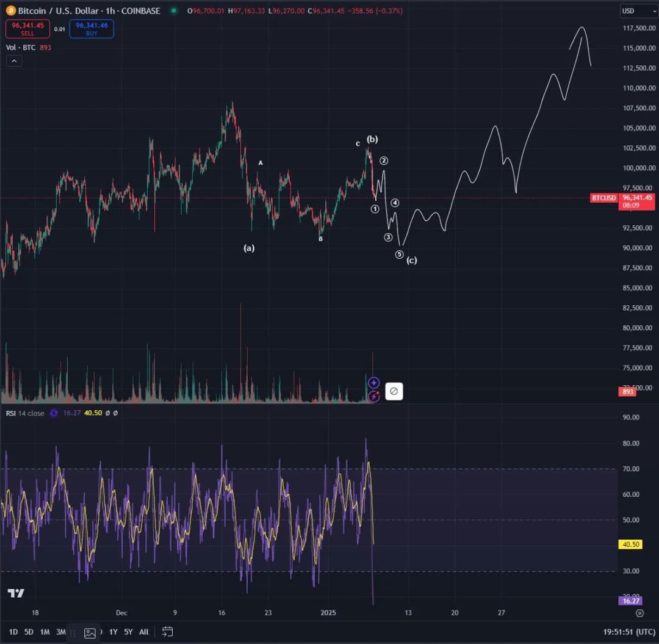Click the TradingView logo watermark
The height and width of the screenshot is (644, 659).
pos(16,593)
